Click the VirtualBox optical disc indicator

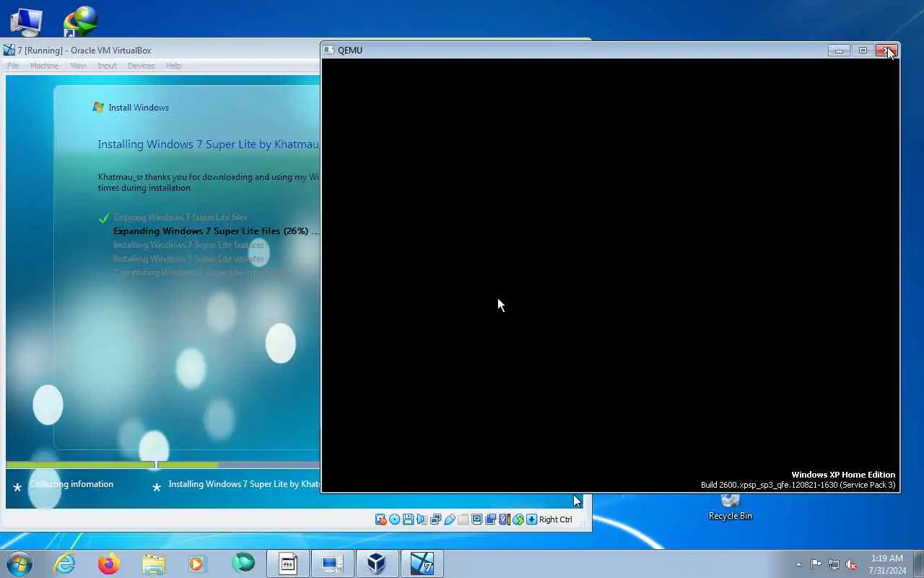click(395, 519)
